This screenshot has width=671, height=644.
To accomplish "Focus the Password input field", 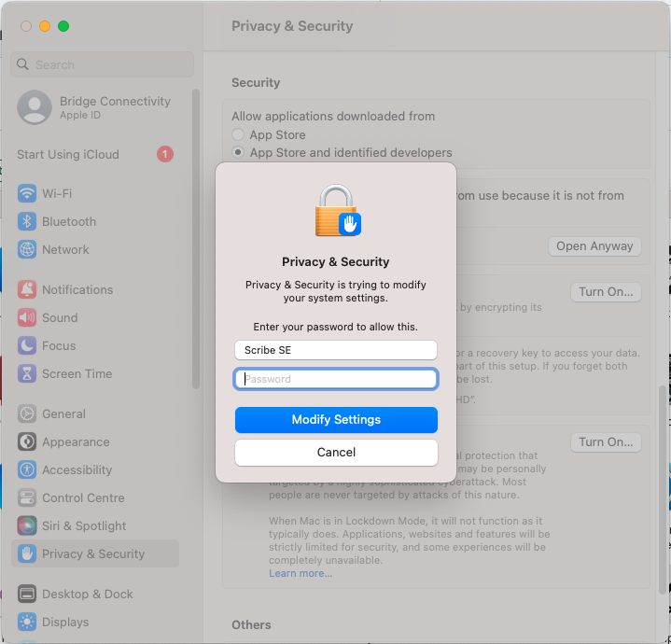I will point(336,379).
